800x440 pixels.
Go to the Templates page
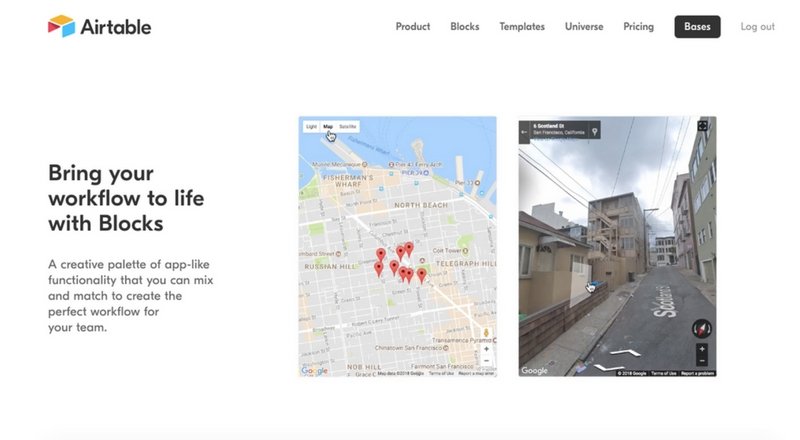click(522, 27)
